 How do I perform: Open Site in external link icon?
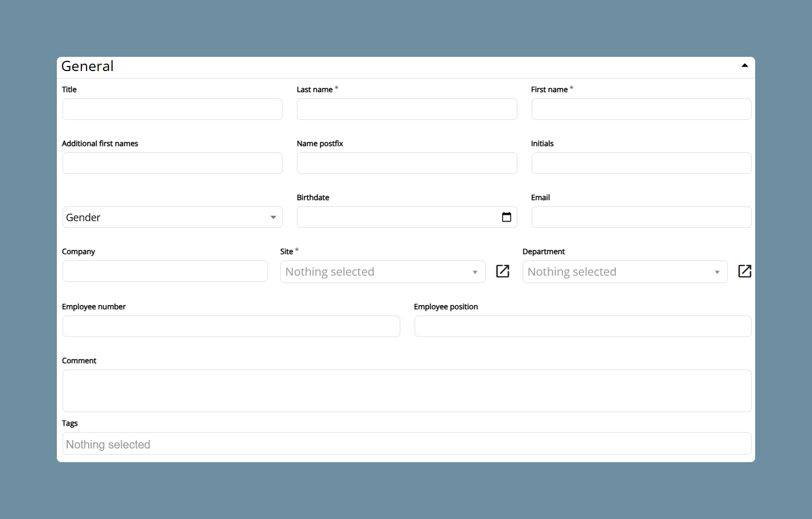coord(503,271)
